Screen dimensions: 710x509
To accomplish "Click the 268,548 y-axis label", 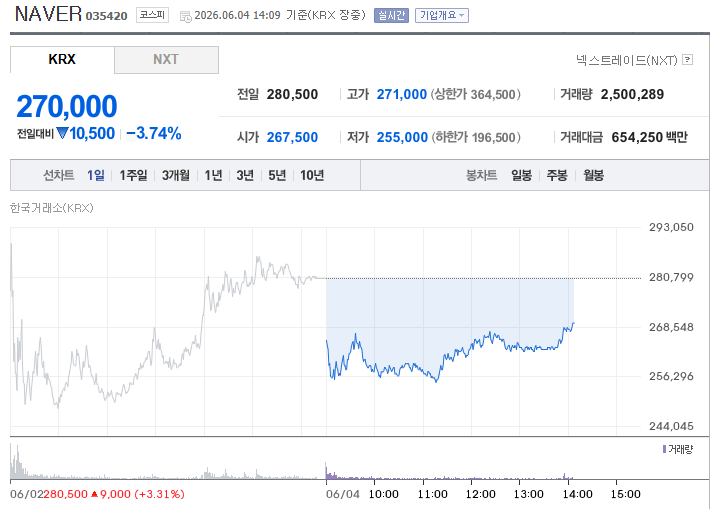I will click(x=671, y=327).
